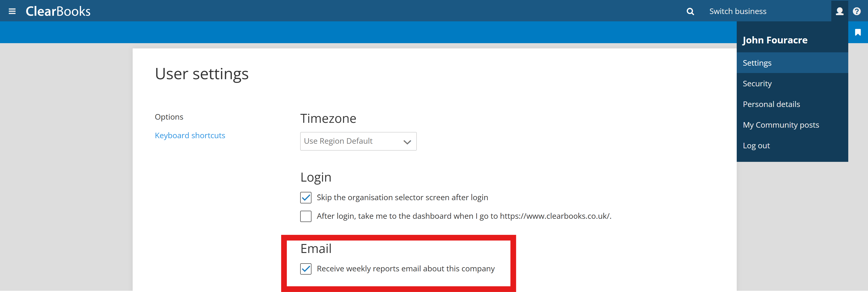Open Security from the user menu
Screen dimensions: 868x292
pos(757,84)
